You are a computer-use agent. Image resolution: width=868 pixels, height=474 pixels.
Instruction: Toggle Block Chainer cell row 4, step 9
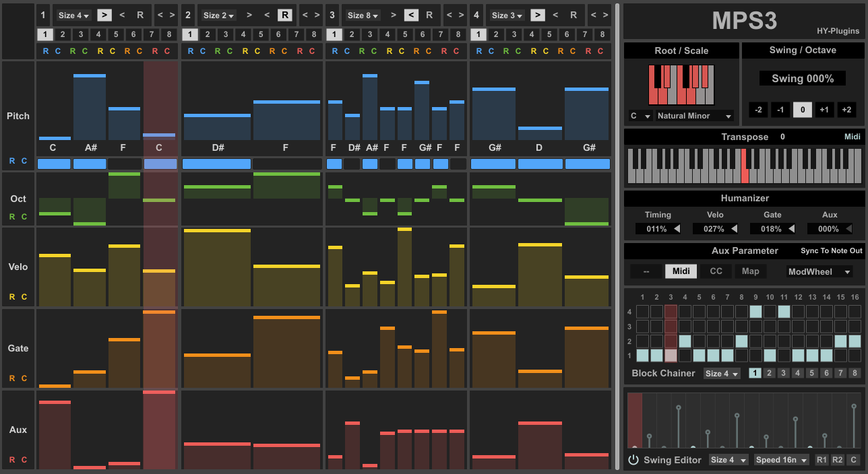[755, 312]
